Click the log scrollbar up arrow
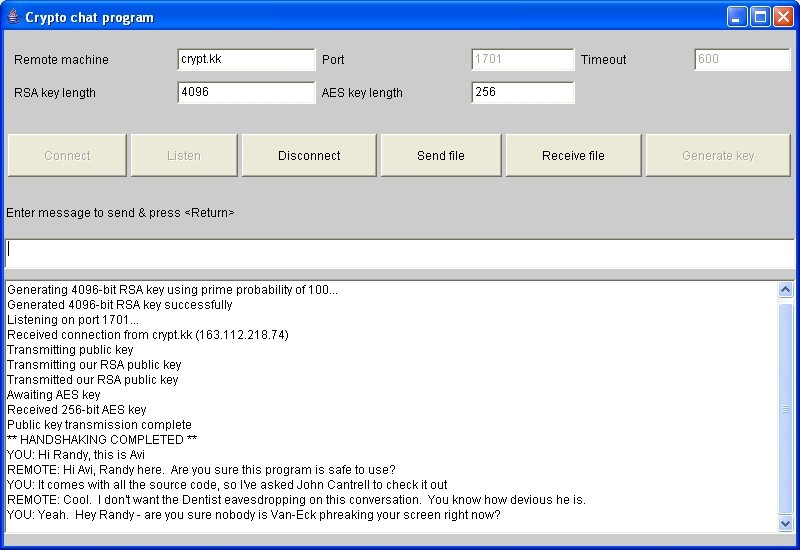This screenshot has width=800, height=550. 785,290
